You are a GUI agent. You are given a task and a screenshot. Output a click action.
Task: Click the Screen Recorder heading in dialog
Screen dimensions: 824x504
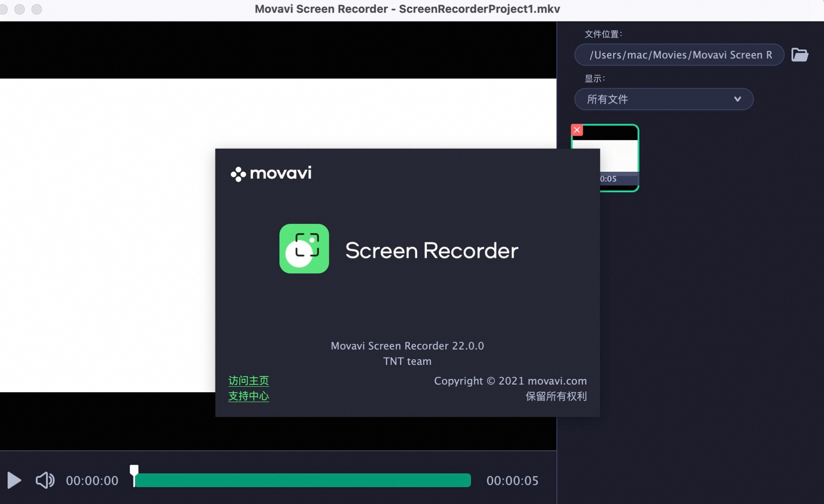pyautogui.click(x=432, y=251)
